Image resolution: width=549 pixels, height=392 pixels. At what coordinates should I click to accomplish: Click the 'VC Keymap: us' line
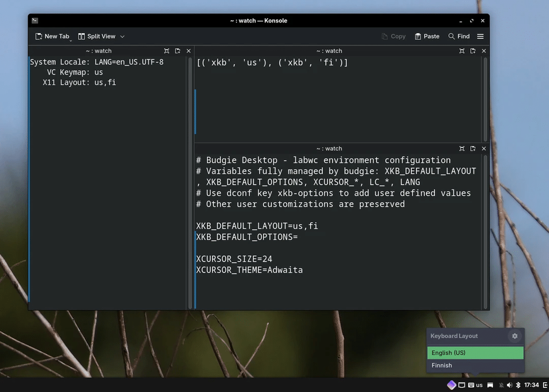click(x=75, y=72)
